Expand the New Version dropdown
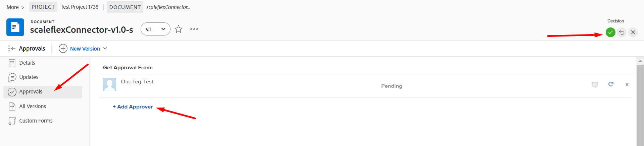Screen dimensions: 644x146 [105, 49]
